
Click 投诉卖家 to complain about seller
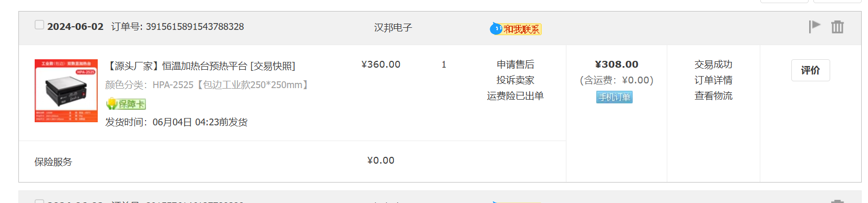coord(515,80)
